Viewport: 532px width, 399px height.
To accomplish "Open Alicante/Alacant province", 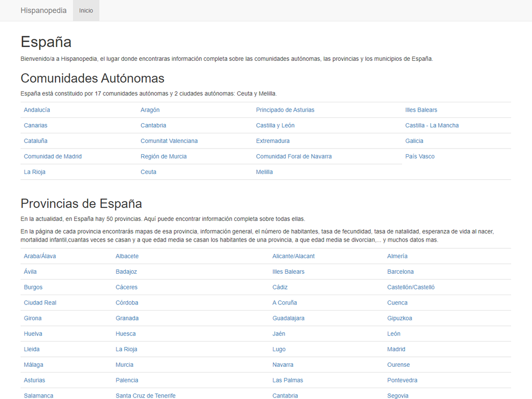I will click(294, 257).
